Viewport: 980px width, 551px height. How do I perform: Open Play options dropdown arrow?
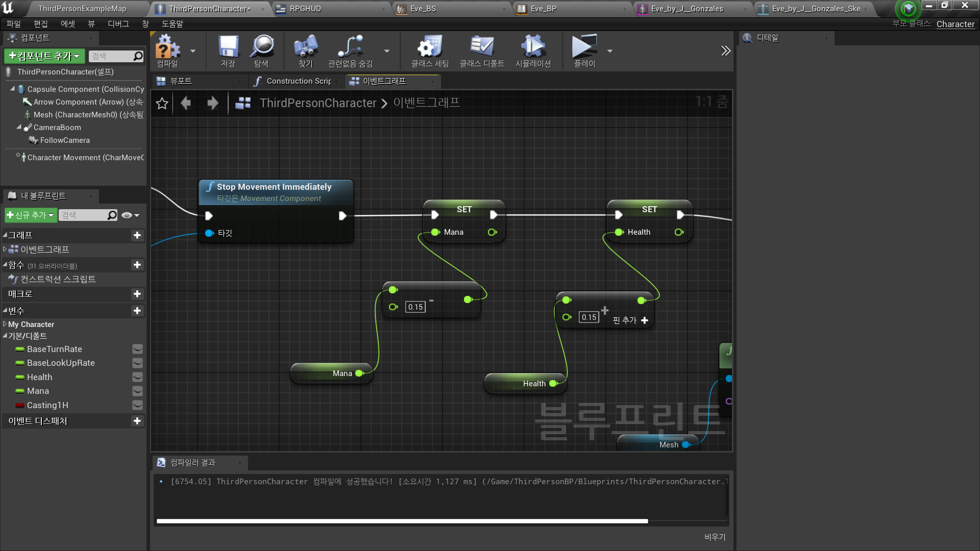609,51
